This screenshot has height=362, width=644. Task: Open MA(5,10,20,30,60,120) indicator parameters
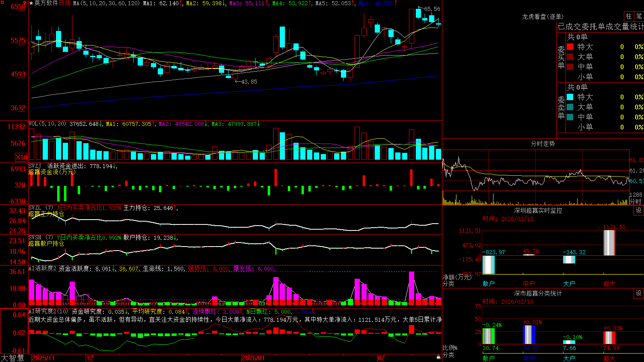pos(106,3)
